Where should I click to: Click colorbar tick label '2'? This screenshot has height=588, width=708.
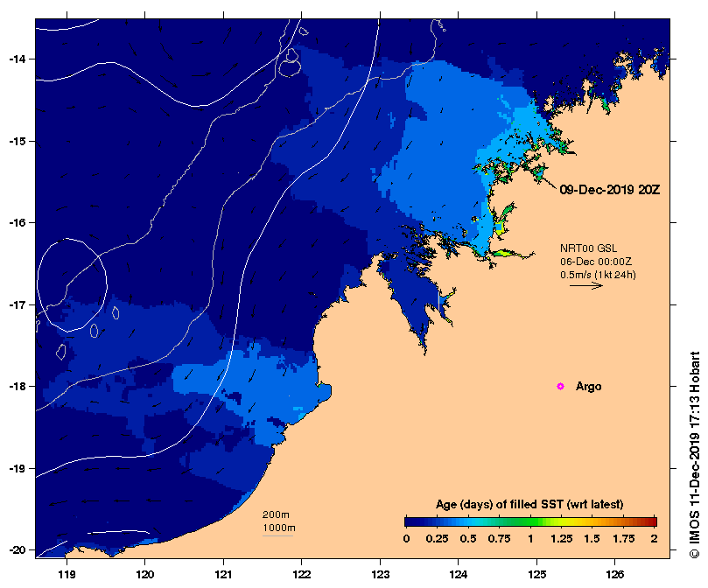[654, 539]
